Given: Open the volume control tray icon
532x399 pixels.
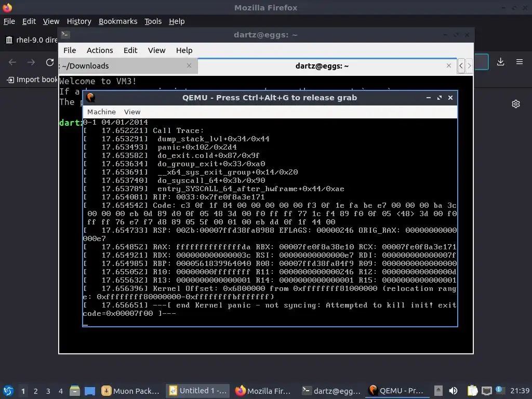Looking at the screenshot, I should tap(453, 391).
